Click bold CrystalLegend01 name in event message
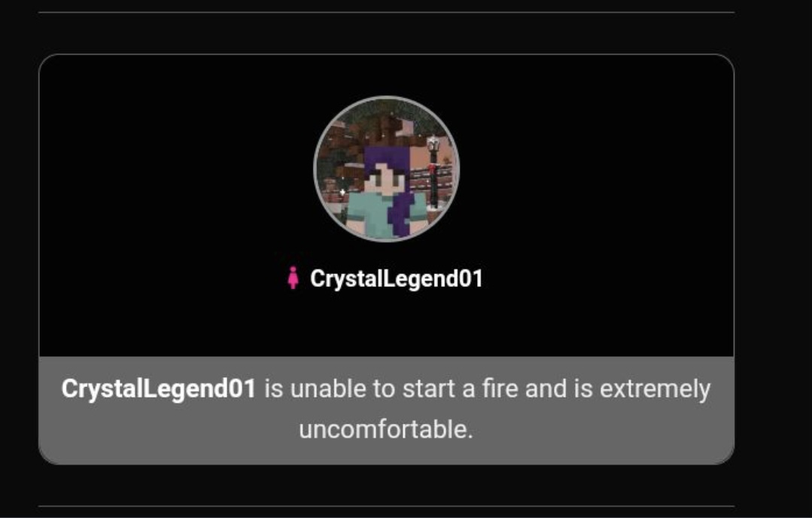 coord(159,388)
